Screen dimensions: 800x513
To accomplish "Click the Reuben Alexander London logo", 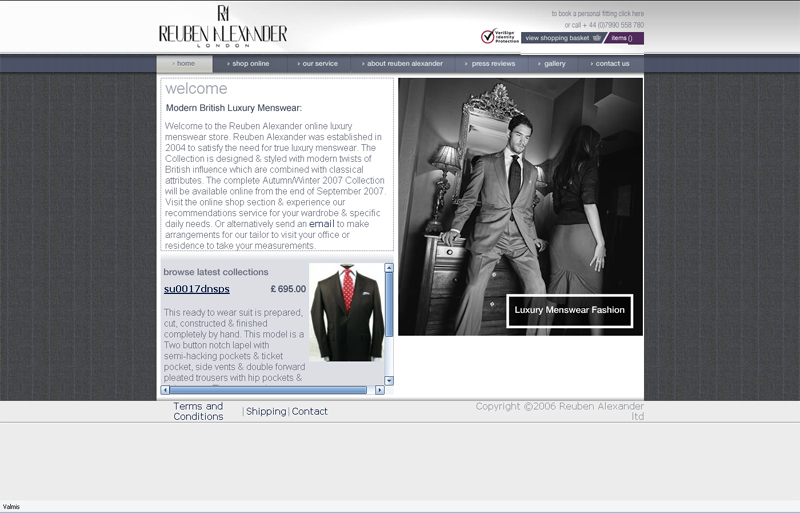I will tap(222, 27).
